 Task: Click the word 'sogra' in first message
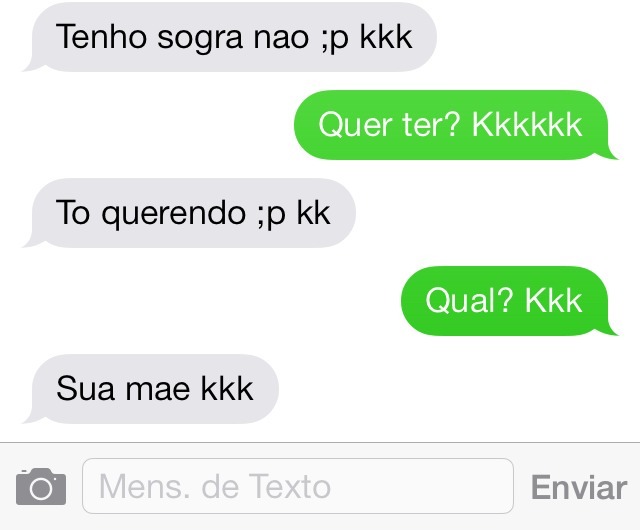200,38
